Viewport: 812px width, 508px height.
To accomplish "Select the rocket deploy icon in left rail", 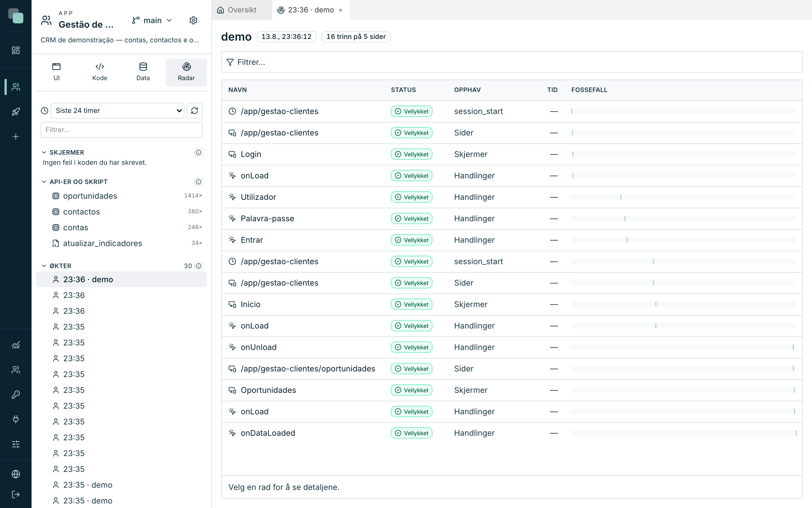I will 16,111.
